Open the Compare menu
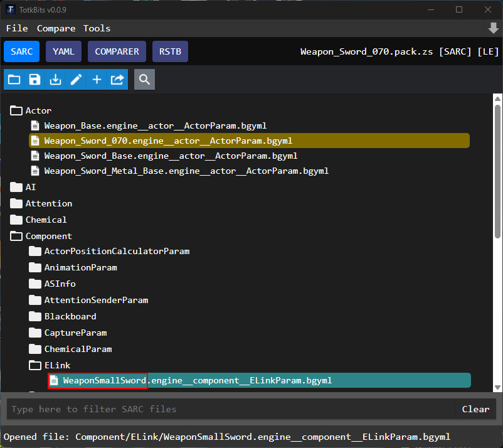The height and width of the screenshot is (448, 503). tap(56, 28)
